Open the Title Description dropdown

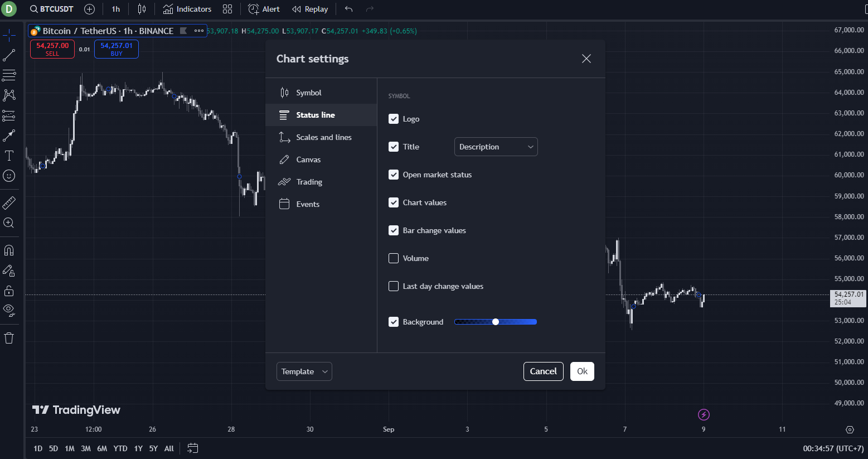[x=496, y=147]
